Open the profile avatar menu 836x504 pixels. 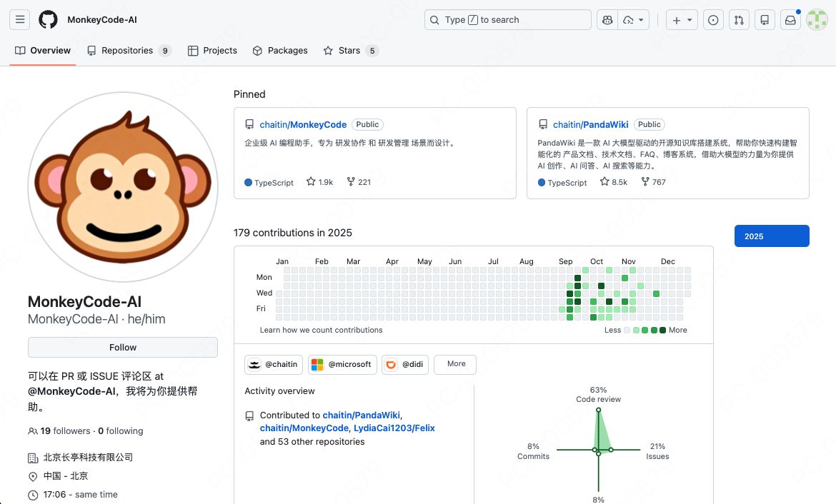tap(816, 19)
